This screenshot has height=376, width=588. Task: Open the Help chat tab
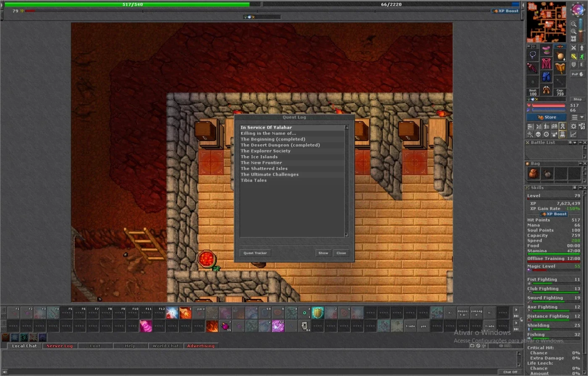tap(130, 346)
